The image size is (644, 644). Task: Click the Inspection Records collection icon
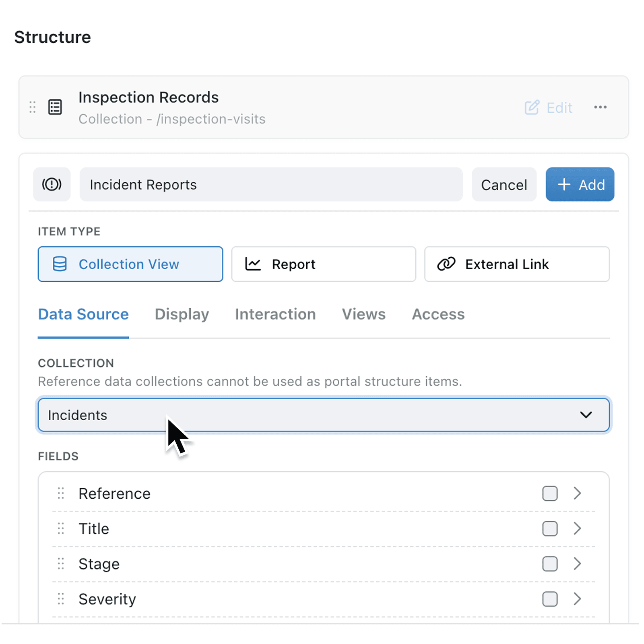55,107
